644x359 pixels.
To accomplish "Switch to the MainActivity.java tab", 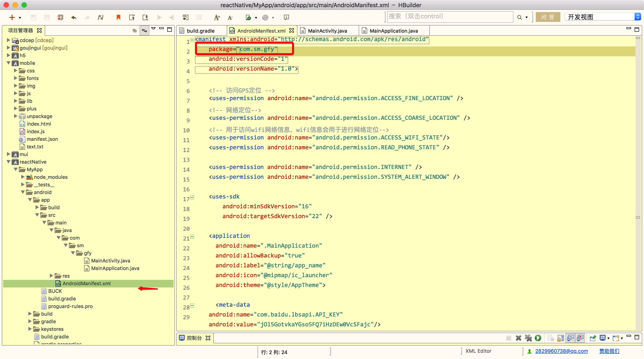I will click(x=327, y=31).
